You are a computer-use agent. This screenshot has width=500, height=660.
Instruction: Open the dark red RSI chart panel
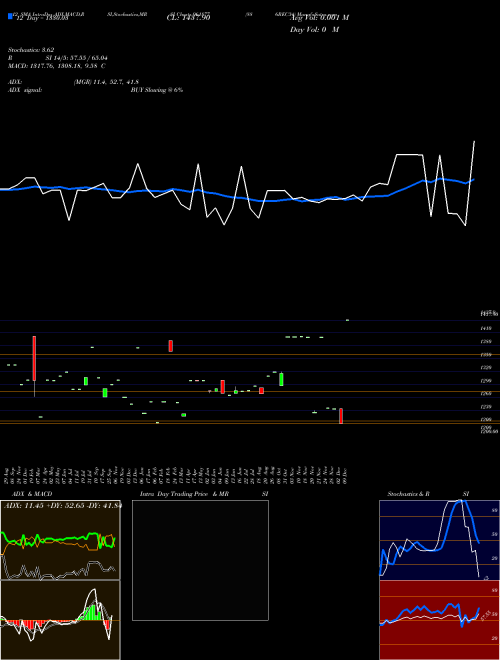coord(439,620)
